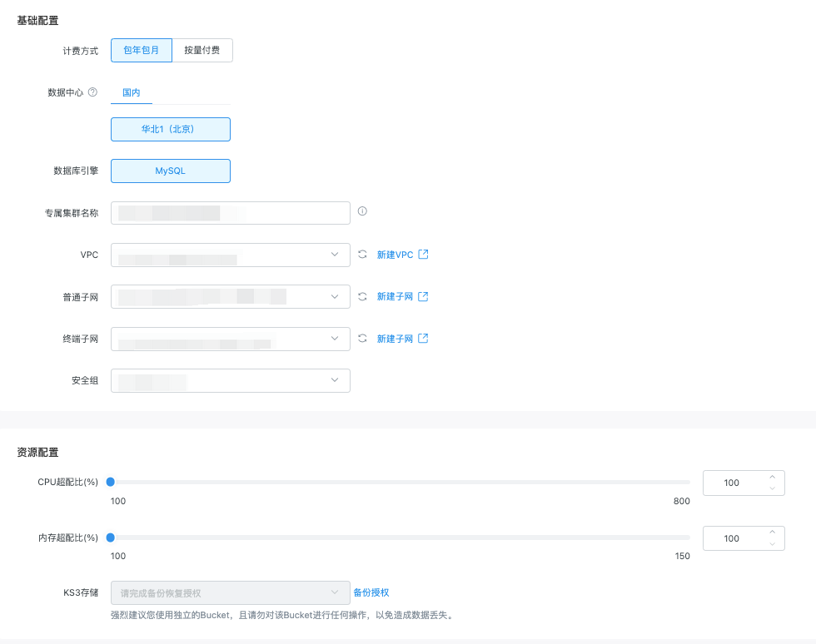The height and width of the screenshot is (644, 816).
Task: Switch to the 国内 tab
Action: pyautogui.click(x=132, y=92)
